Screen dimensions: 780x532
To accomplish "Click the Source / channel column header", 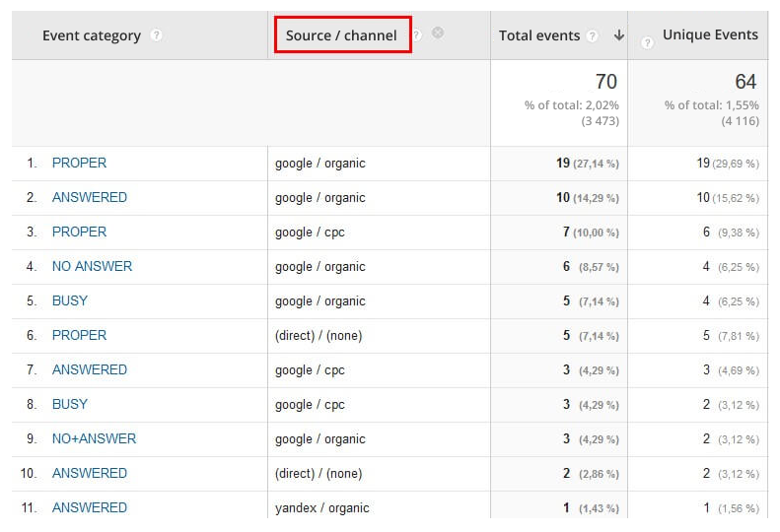I will 341,35.
